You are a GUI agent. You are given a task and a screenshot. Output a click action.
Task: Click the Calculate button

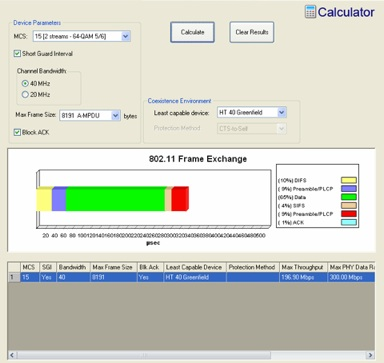tap(192, 32)
